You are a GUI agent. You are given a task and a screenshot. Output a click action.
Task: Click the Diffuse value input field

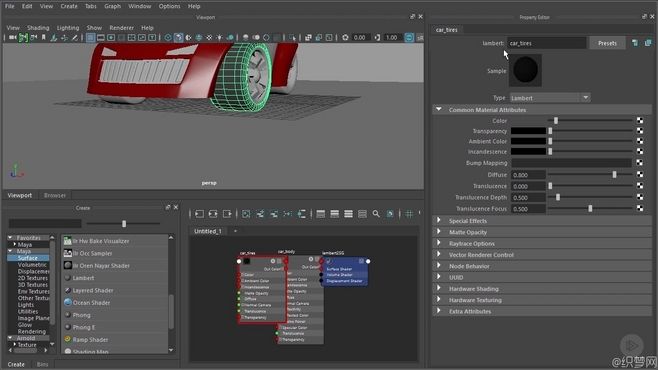(528, 175)
